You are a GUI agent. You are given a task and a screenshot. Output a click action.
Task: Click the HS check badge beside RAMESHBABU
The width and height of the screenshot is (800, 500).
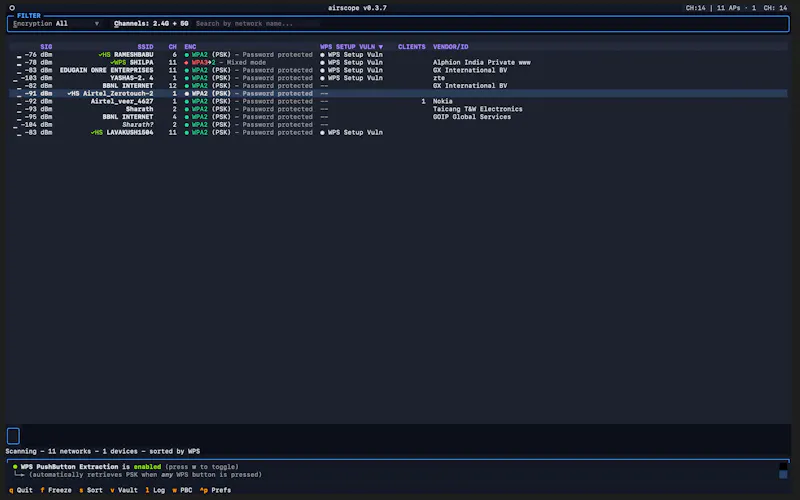pos(104,55)
